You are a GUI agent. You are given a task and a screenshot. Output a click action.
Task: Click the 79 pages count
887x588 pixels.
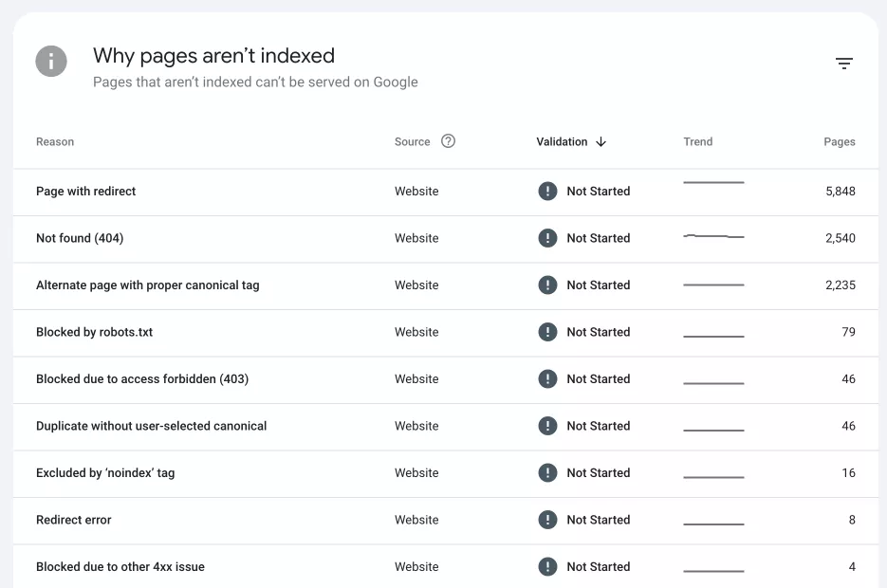(x=848, y=332)
